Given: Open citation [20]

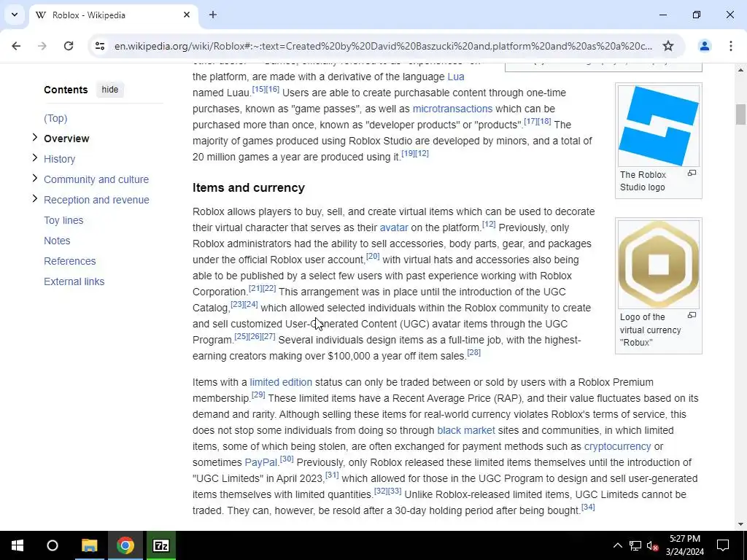Looking at the screenshot, I should coord(373,256).
